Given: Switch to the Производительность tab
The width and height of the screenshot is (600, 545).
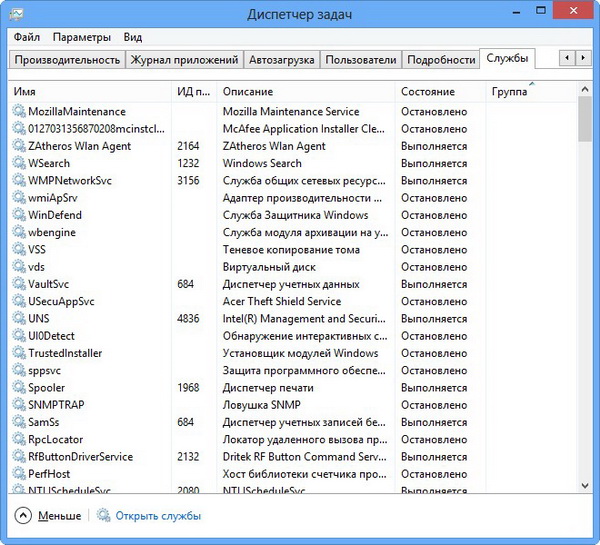Looking at the screenshot, I should [67, 60].
